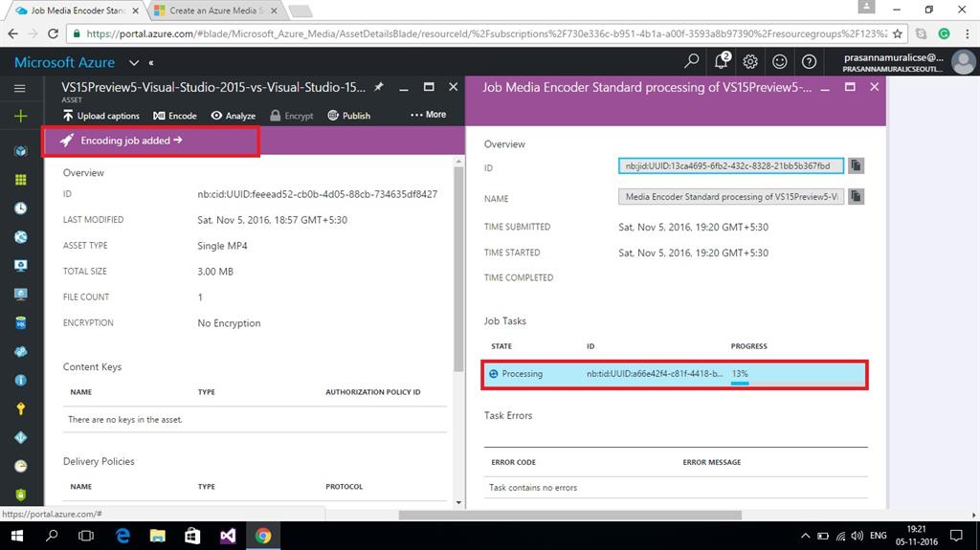
Task: Maximize the asset blade
Action: (x=429, y=87)
